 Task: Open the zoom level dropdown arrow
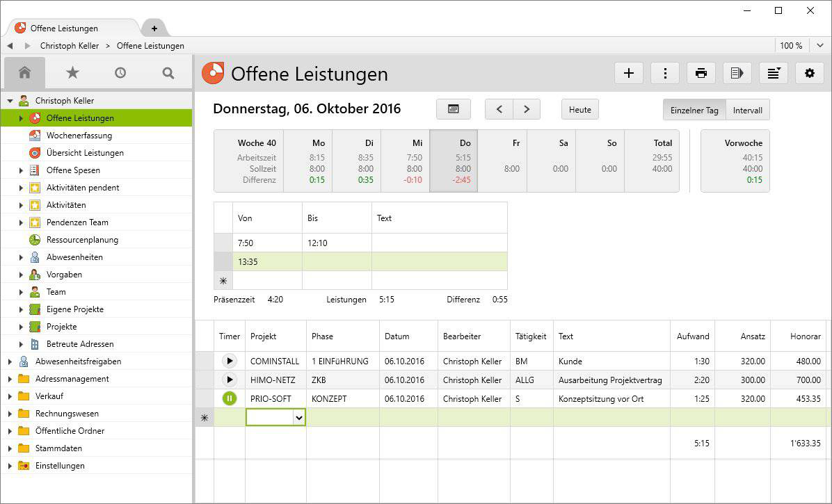point(819,46)
